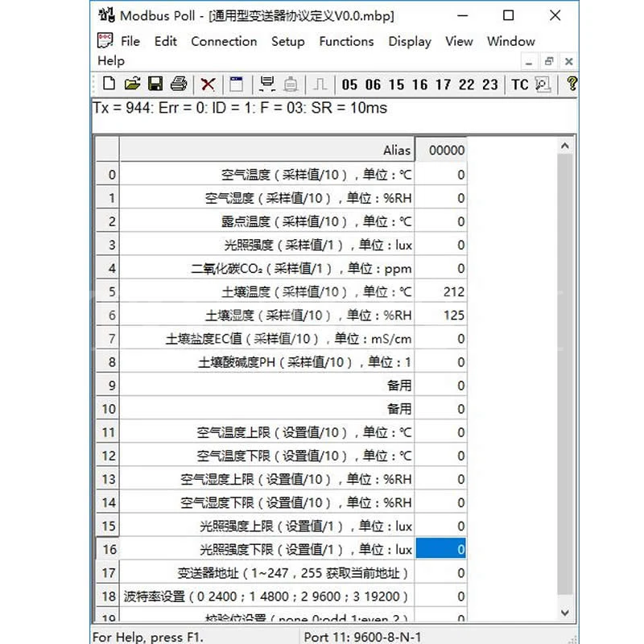
Task: Click the New document icon
Action: click(109, 84)
